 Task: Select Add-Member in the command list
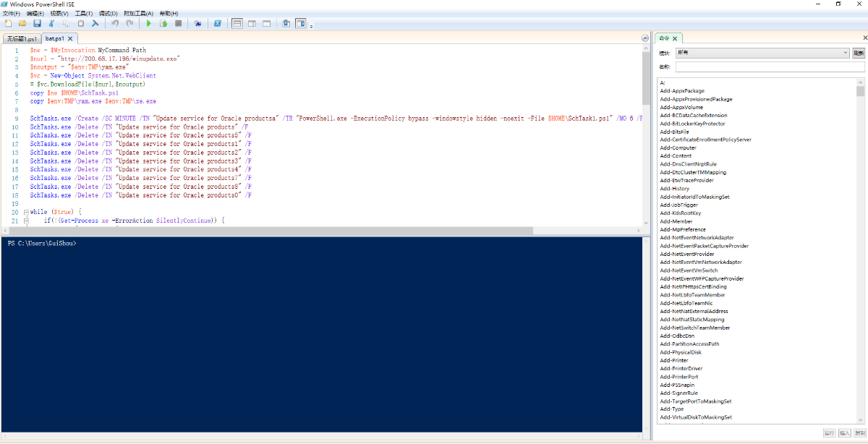click(x=676, y=221)
